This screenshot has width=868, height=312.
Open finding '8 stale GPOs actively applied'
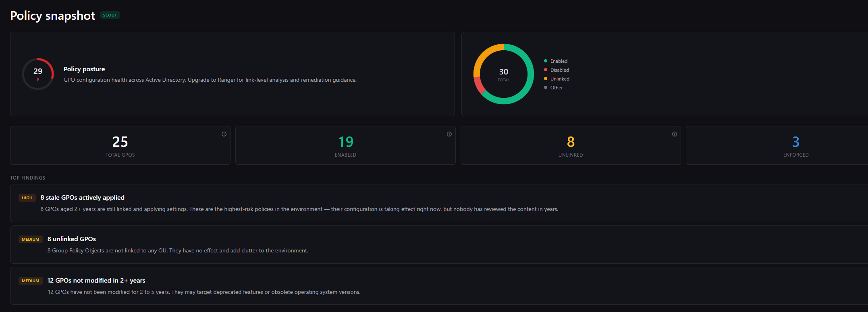(439, 203)
